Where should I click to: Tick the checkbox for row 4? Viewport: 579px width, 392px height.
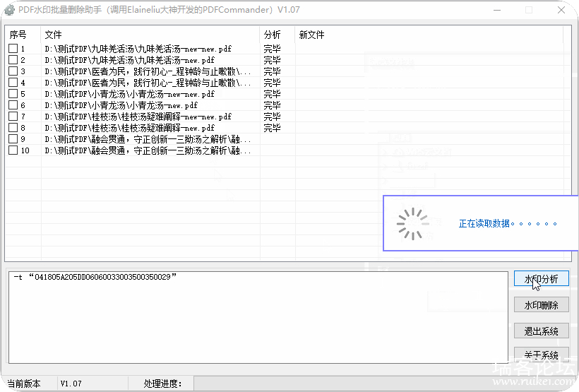pos(13,83)
